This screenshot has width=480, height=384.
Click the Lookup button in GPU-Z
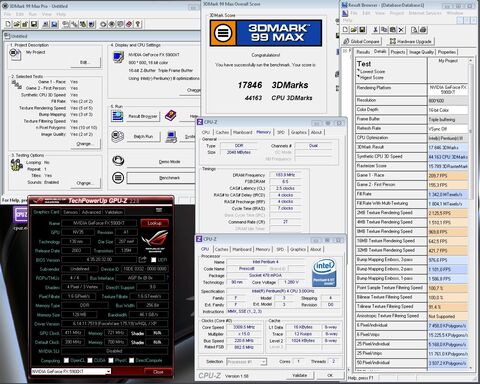155,223
